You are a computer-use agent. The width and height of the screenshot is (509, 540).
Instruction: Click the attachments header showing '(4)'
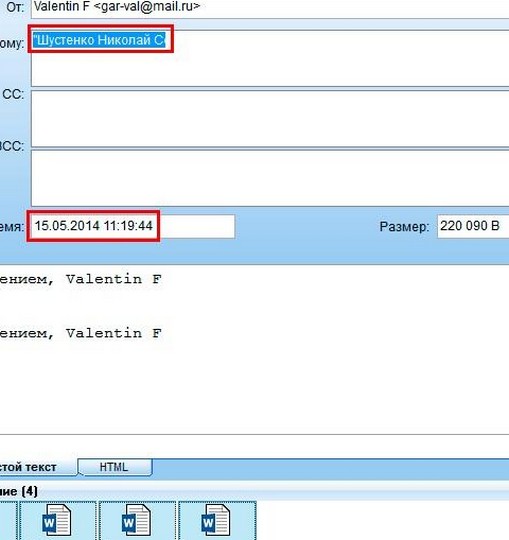[19, 491]
